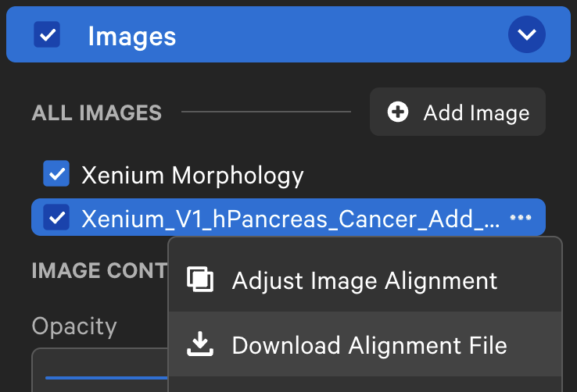Uncheck the Images panel checkbox

[47, 34]
